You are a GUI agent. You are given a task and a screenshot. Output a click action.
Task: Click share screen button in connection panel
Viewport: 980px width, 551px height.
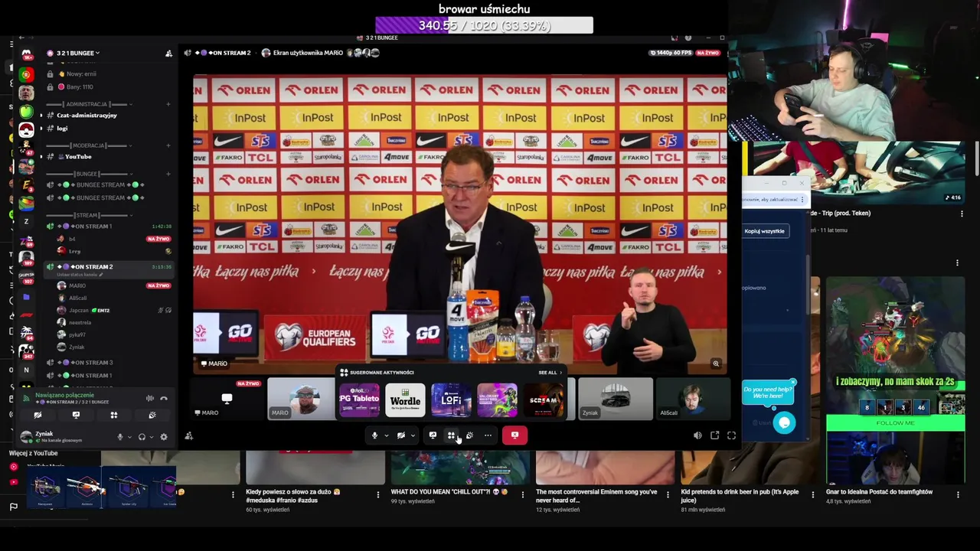pos(76,415)
